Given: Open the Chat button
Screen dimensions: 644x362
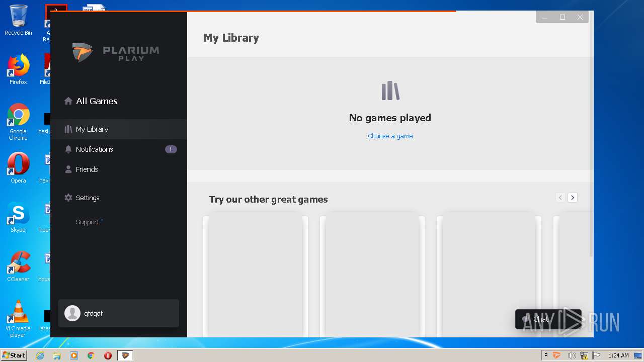Looking at the screenshot, I should pyautogui.click(x=548, y=319).
